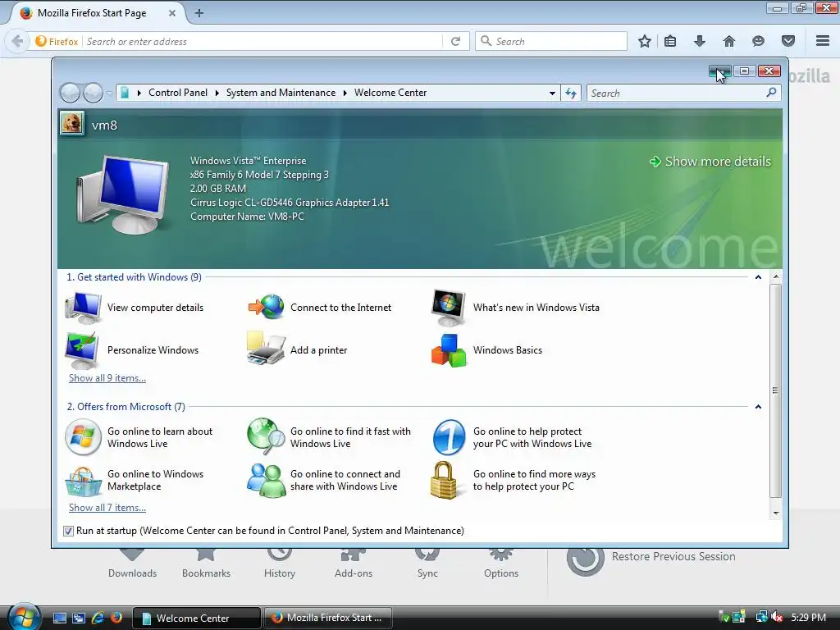Open Firefox bookmarks list icon
Image resolution: width=840 pixels, height=630 pixels.
(x=670, y=41)
